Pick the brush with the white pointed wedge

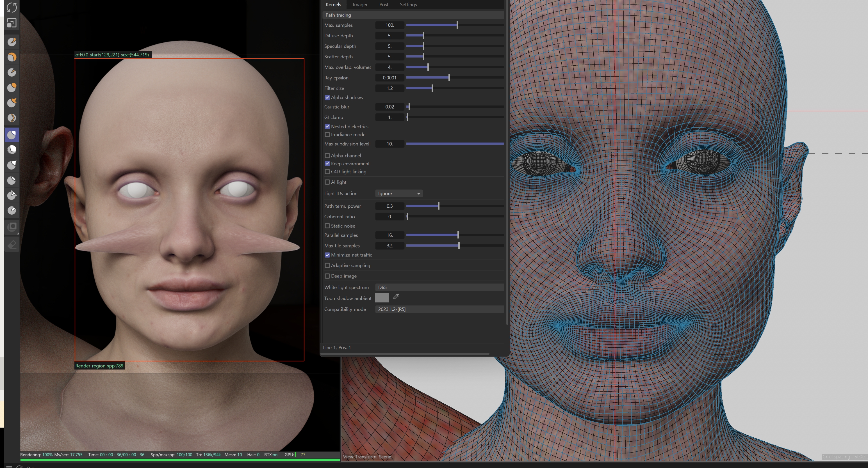click(12, 165)
